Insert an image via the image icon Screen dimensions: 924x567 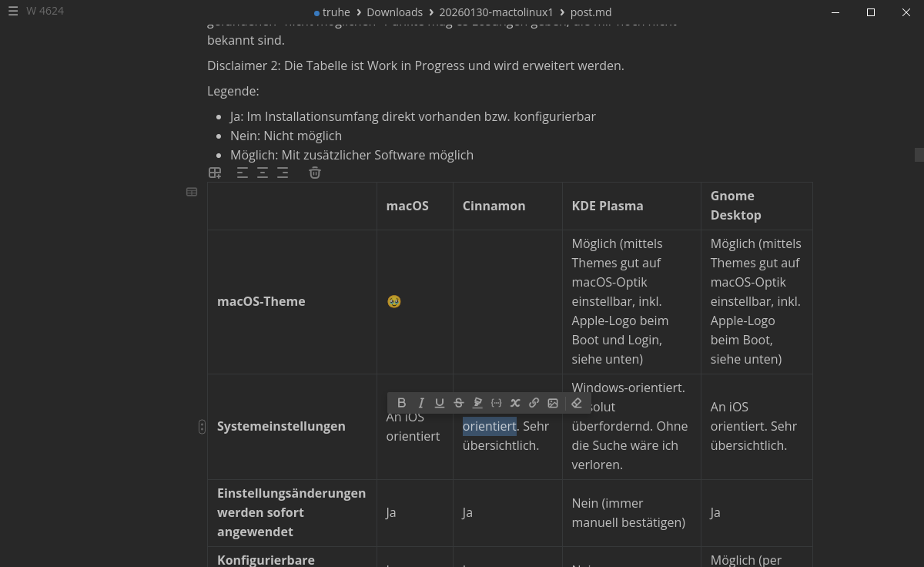pos(553,403)
